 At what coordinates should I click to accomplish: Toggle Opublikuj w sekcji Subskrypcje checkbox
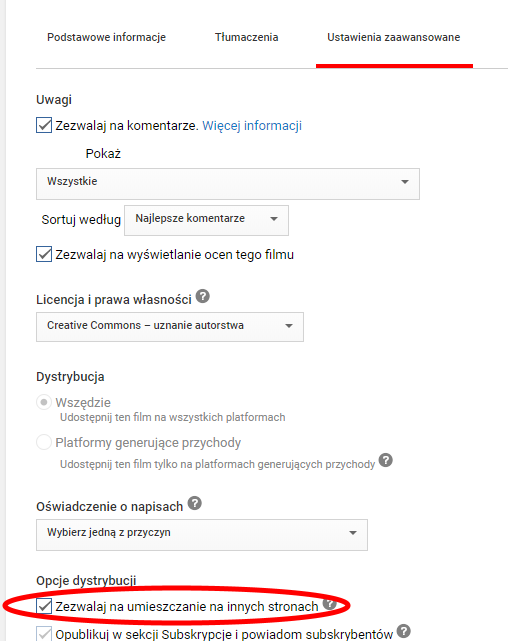pyautogui.click(x=44, y=633)
